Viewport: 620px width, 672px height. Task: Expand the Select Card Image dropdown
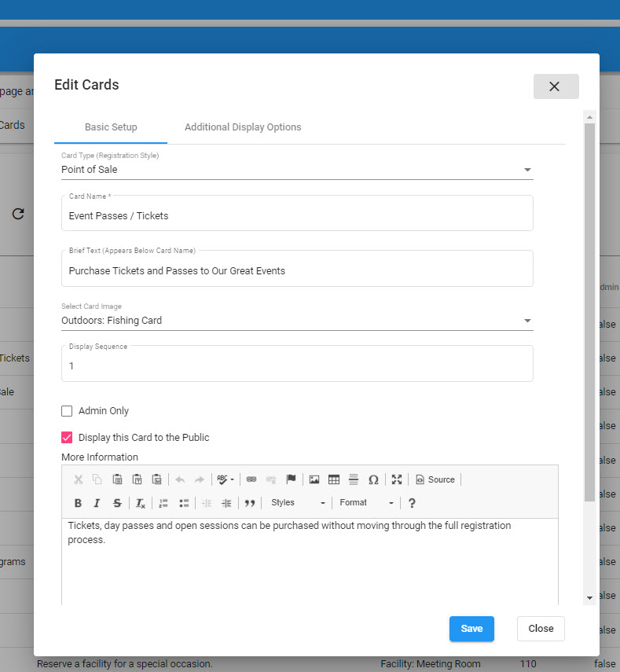pos(297,321)
